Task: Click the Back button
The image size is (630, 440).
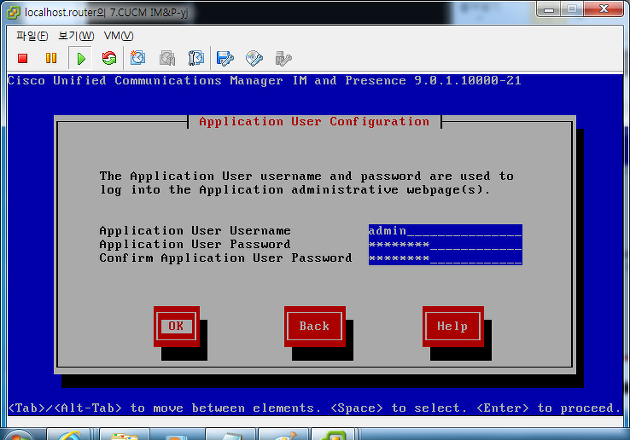Action: point(315,326)
